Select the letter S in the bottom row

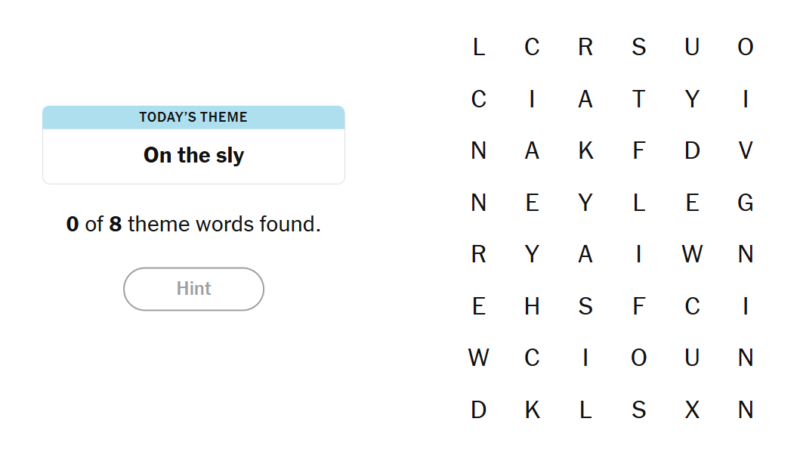[639, 410]
